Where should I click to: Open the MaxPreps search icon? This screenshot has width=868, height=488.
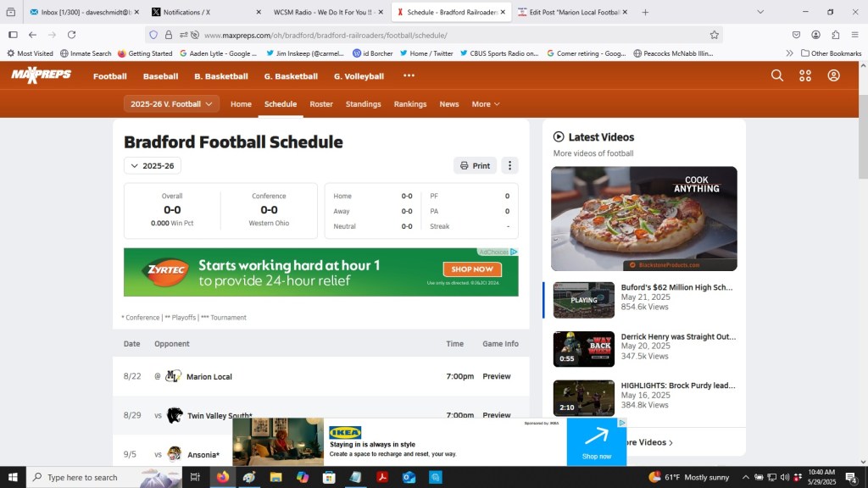tap(776, 75)
